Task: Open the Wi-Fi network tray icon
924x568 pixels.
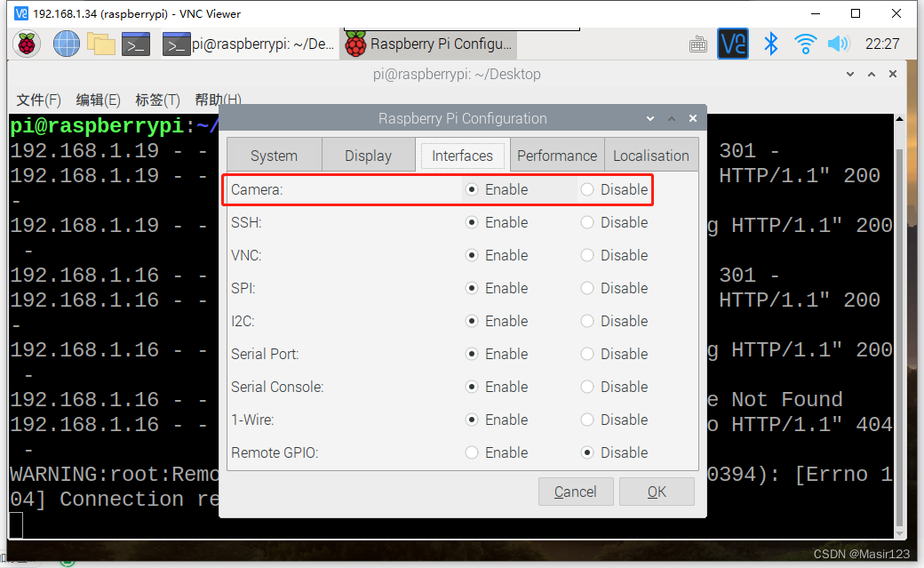Action: [805, 44]
